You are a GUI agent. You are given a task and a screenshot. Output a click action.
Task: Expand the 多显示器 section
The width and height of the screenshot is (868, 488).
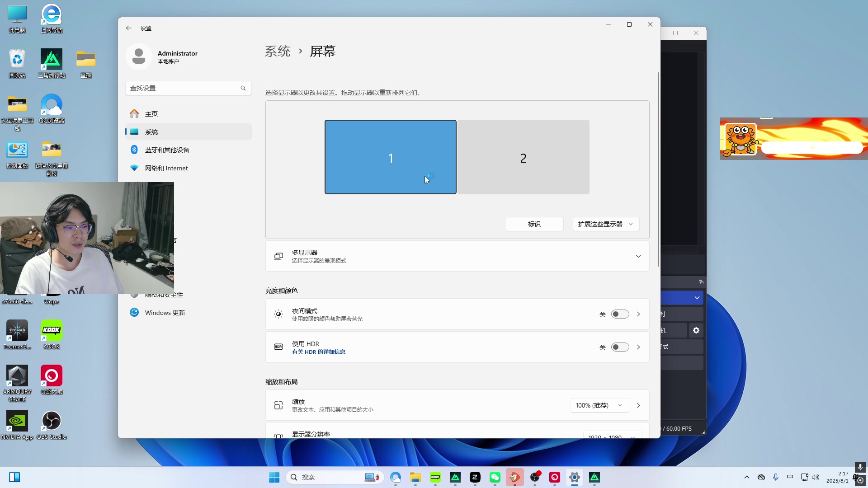click(x=457, y=256)
